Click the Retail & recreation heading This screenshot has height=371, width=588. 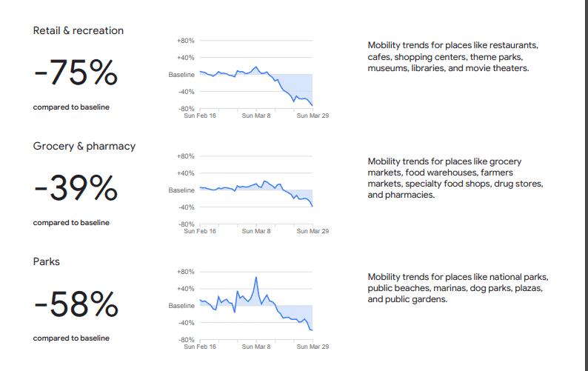pos(78,30)
